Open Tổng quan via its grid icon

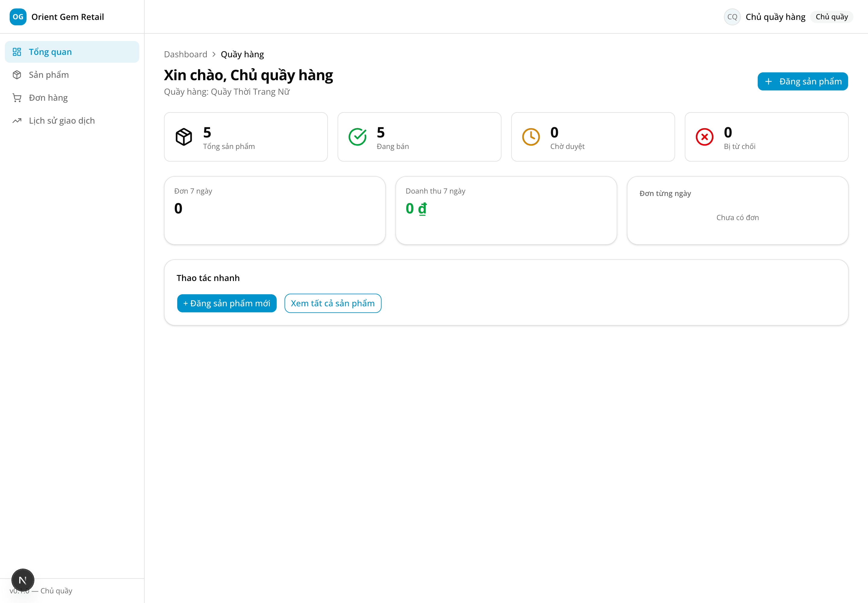tap(17, 52)
